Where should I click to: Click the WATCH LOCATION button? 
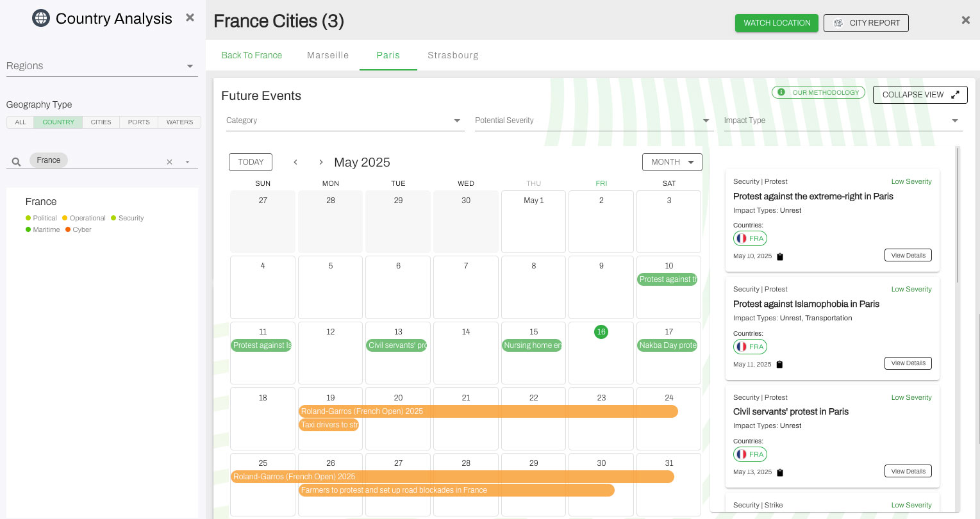(776, 23)
